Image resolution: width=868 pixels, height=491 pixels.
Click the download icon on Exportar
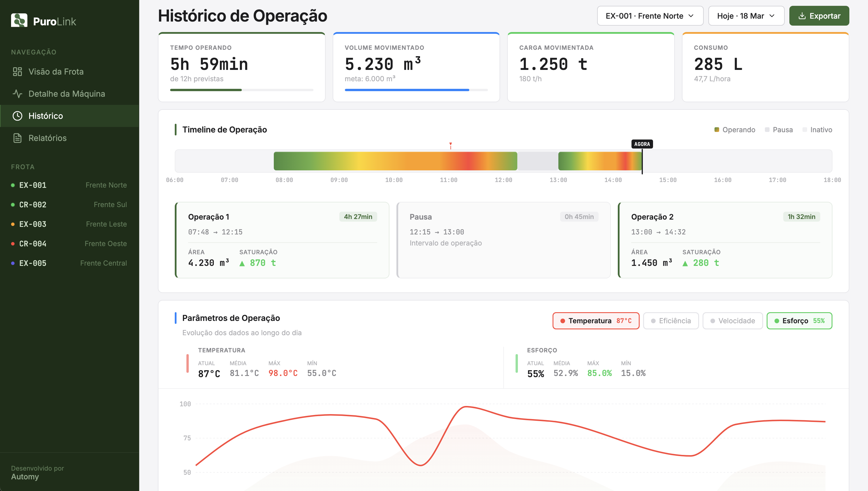point(802,16)
